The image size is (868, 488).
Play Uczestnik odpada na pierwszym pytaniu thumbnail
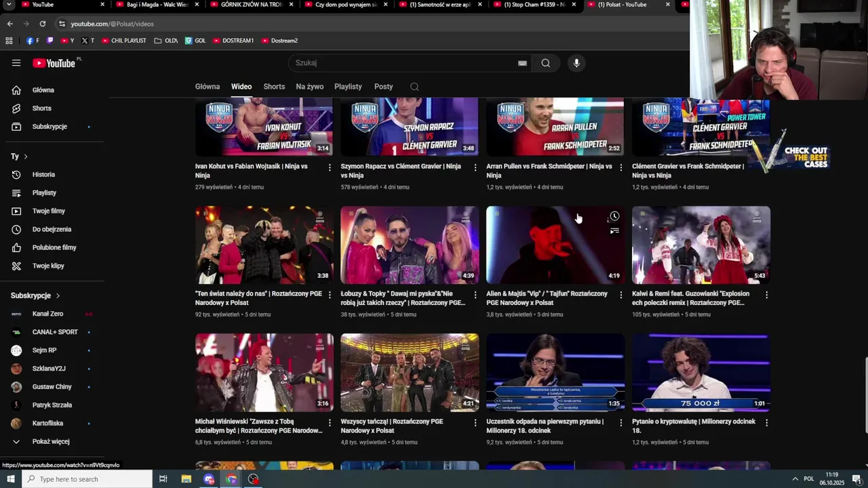[x=555, y=373]
